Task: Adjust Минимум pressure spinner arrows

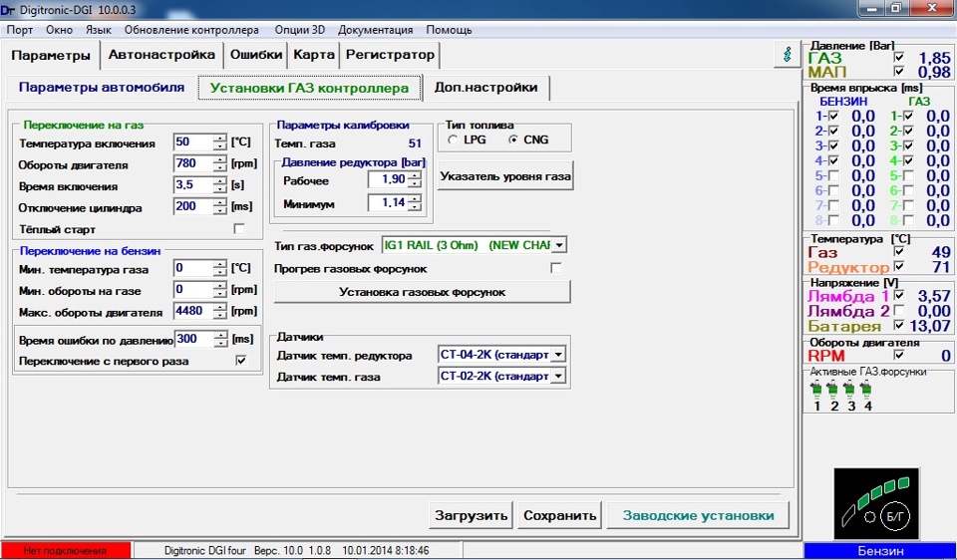Action: point(415,202)
